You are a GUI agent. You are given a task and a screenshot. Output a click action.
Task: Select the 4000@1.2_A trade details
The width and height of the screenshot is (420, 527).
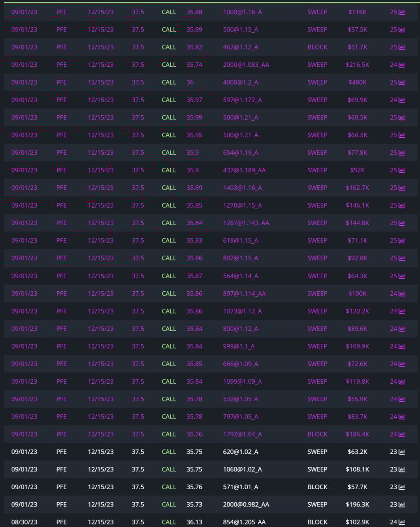pos(240,82)
